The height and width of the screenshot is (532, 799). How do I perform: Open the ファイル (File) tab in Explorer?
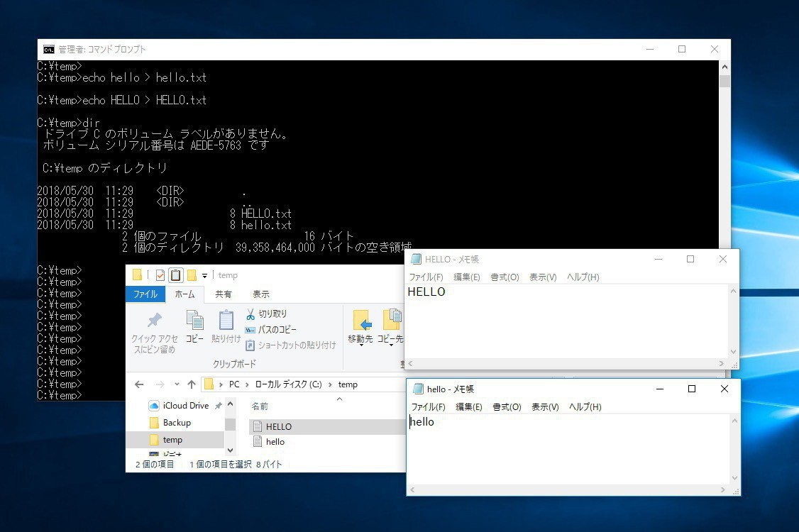145,294
